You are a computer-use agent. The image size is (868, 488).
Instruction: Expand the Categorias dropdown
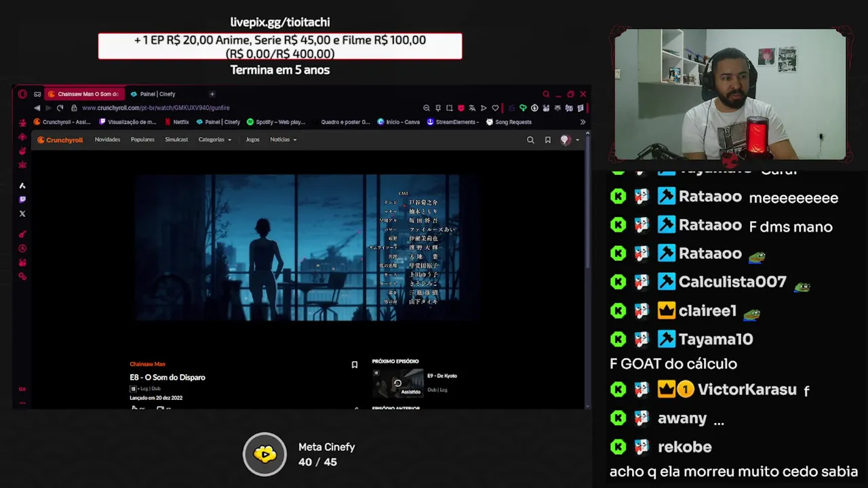point(214,140)
